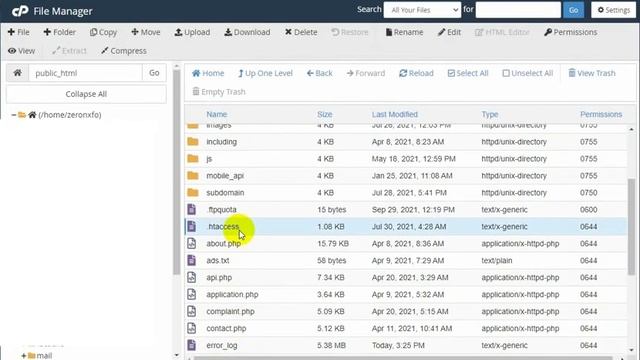The height and width of the screenshot is (360, 640).
Task: Select the subdomain folder icon
Action: click(x=193, y=193)
